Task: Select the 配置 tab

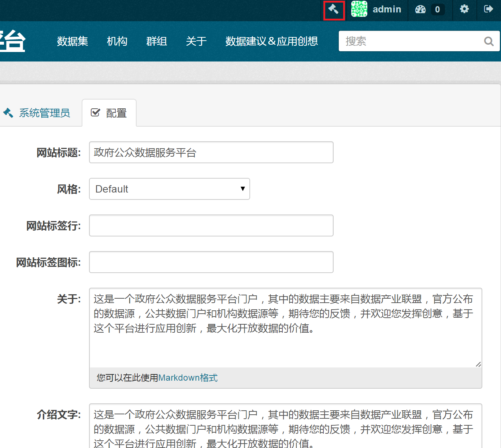Action: point(109,113)
